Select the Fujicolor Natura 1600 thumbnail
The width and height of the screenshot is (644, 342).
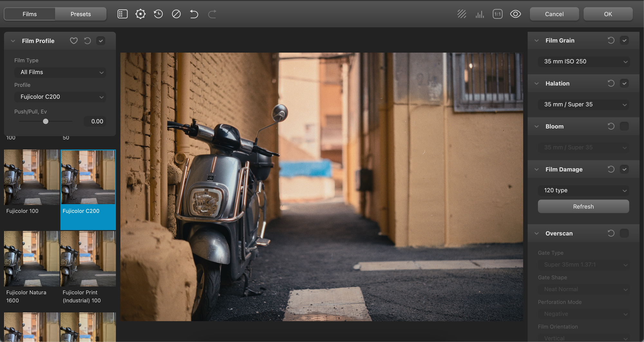coord(32,259)
